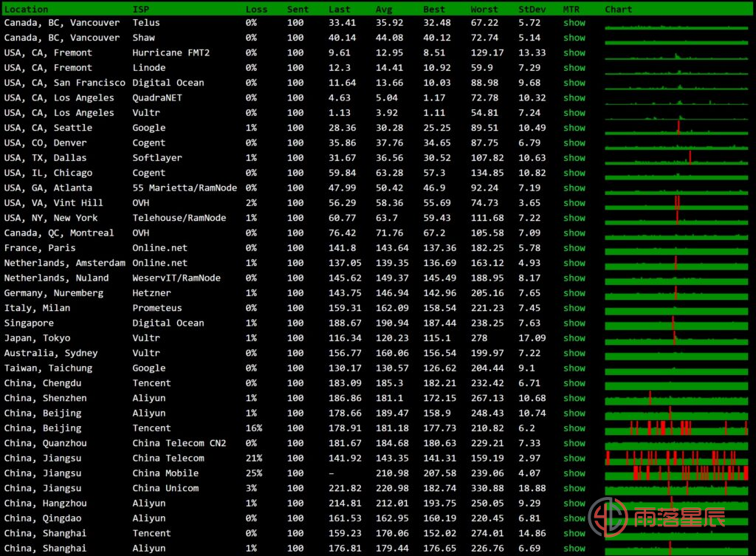Click show for Beijing Tencent
756x556 pixels.
(574, 428)
